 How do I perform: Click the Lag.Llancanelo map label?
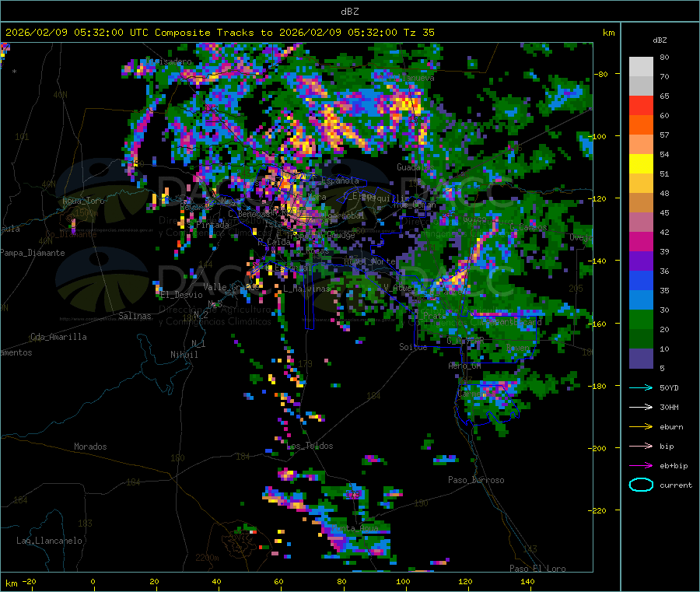pyautogui.click(x=49, y=541)
